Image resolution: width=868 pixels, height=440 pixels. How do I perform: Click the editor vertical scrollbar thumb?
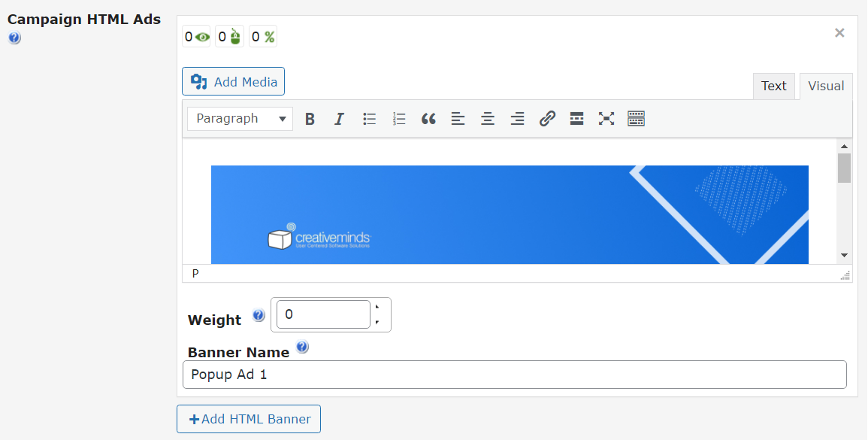pyautogui.click(x=844, y=168)
